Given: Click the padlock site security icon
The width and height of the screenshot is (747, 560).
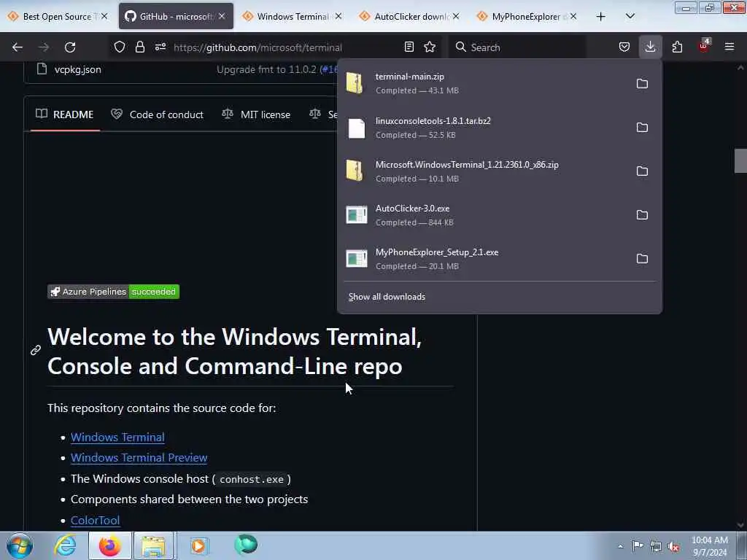Looking at the screenshot, I should (139, 47).
